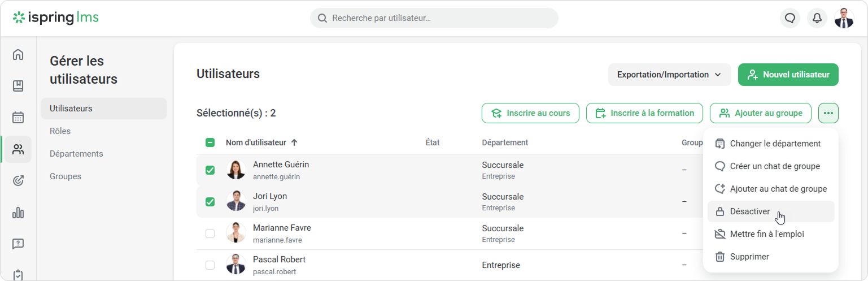Choose Désactiver from the actions menu

pyautogui.click(x=749, y=211)
